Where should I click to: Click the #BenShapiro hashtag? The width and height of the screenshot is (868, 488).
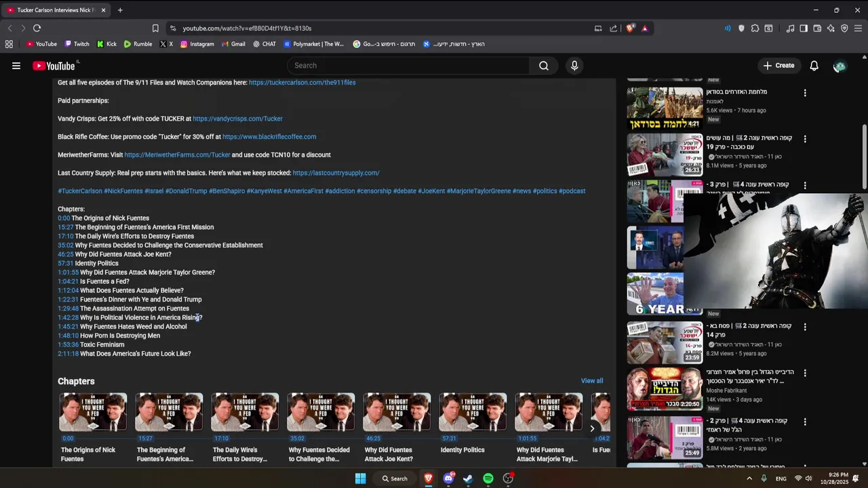[226, 191]
